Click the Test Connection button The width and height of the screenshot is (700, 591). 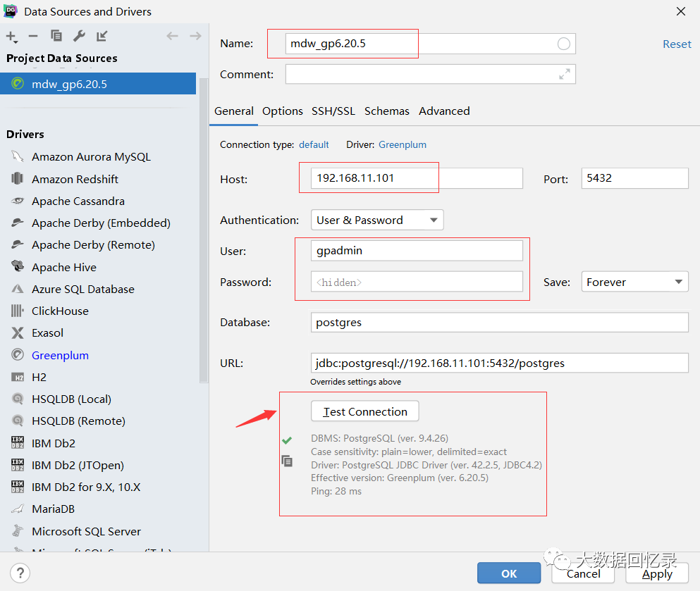coord(364,411)
